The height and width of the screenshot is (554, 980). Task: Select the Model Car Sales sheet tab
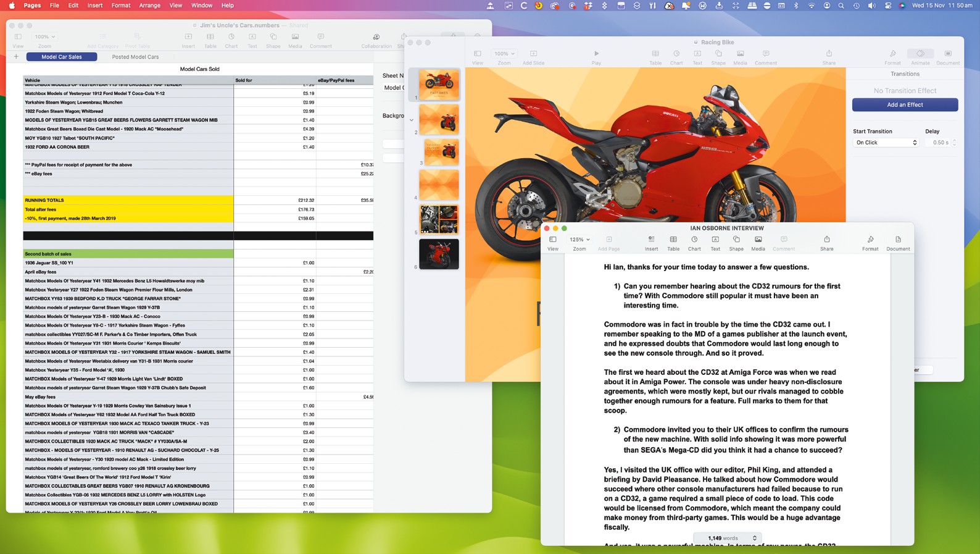pos(62,57)
